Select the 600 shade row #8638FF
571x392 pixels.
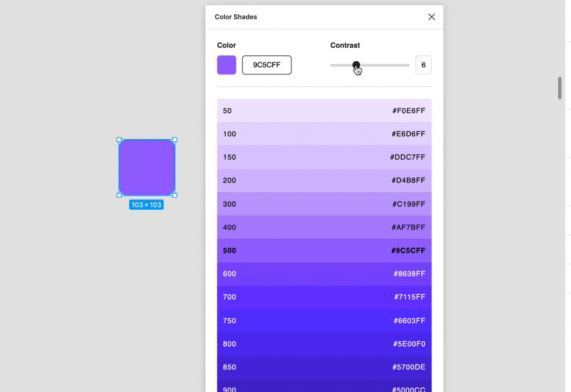[324, 273]
